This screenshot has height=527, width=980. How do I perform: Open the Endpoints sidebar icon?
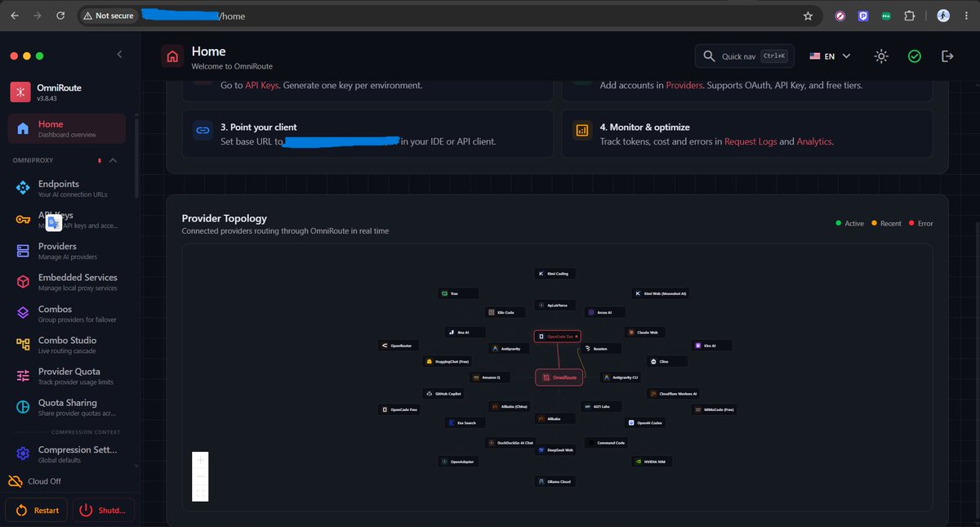point(23,189)
